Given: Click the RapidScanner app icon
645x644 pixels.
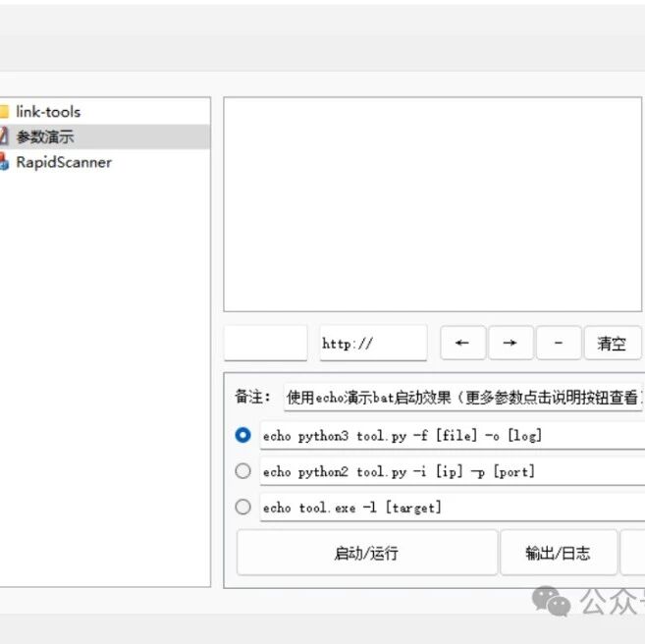Looking at the screenshot, I should point(4,162).
